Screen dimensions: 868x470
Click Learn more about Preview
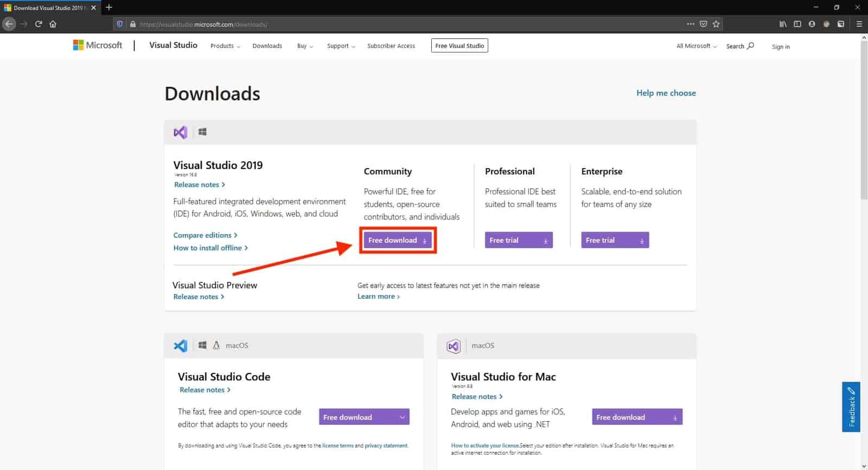point(379,297)
